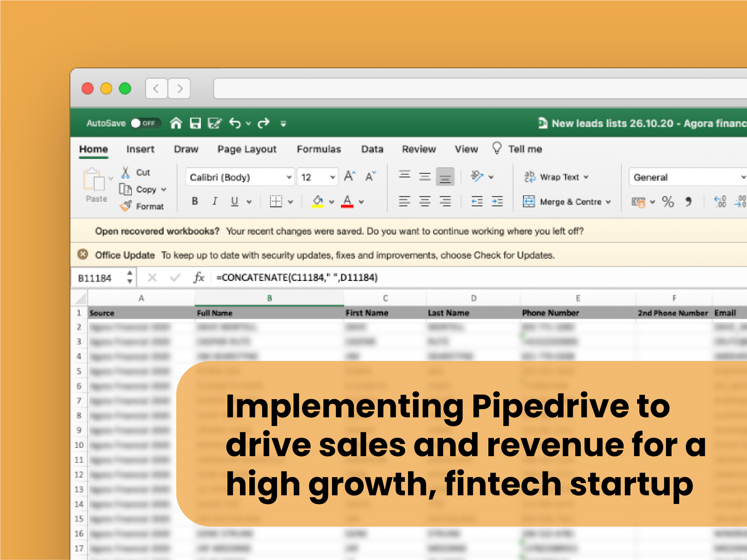Click the Increase Font Size icon

[x=350, y=176]
